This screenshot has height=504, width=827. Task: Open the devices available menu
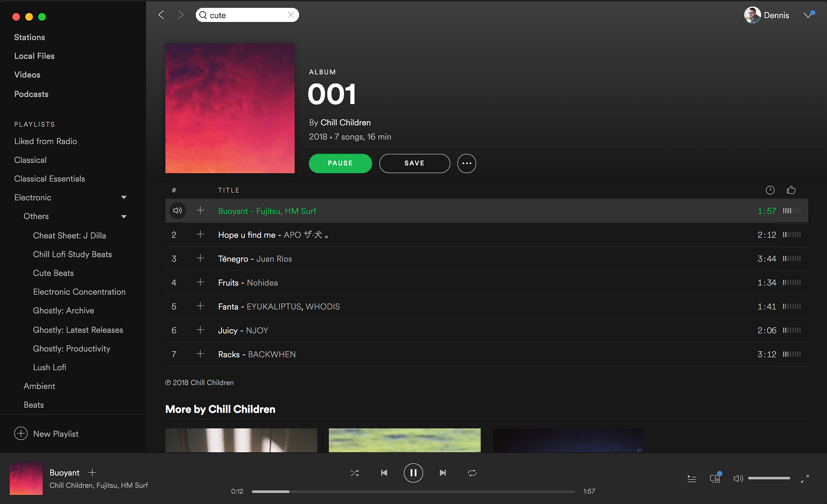click(715, 478)
